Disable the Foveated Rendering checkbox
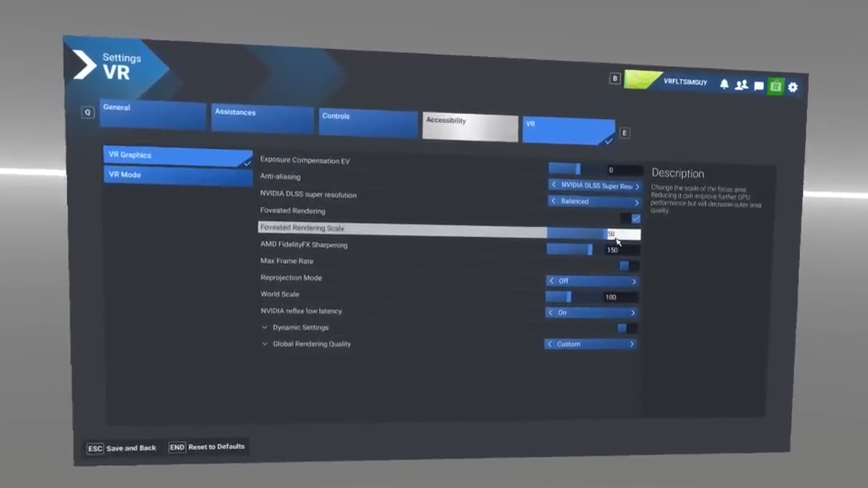 tap(635, 219)
